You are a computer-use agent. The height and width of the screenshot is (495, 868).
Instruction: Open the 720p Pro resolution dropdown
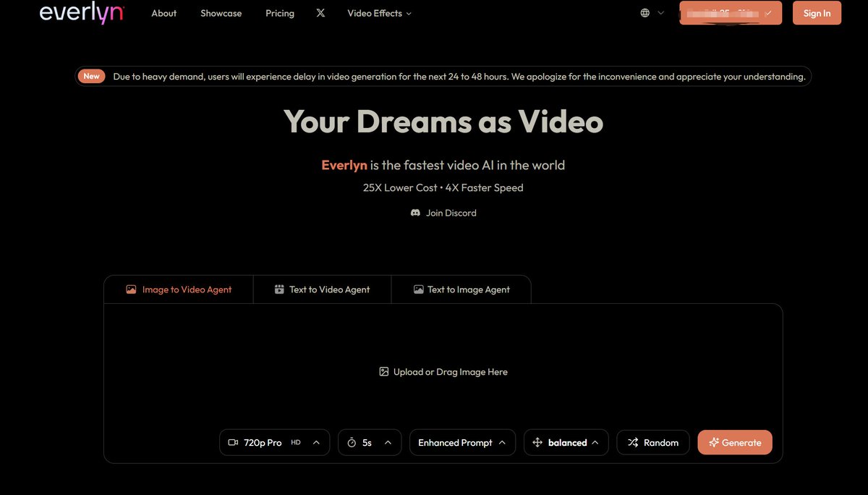tap(274, 442)
